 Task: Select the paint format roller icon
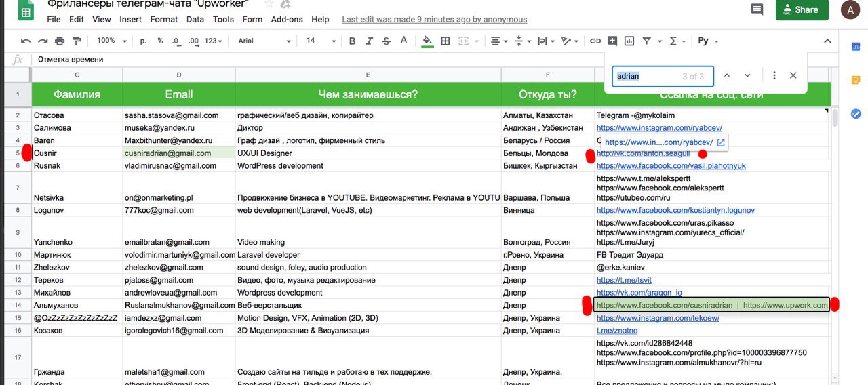coord(76,41)
